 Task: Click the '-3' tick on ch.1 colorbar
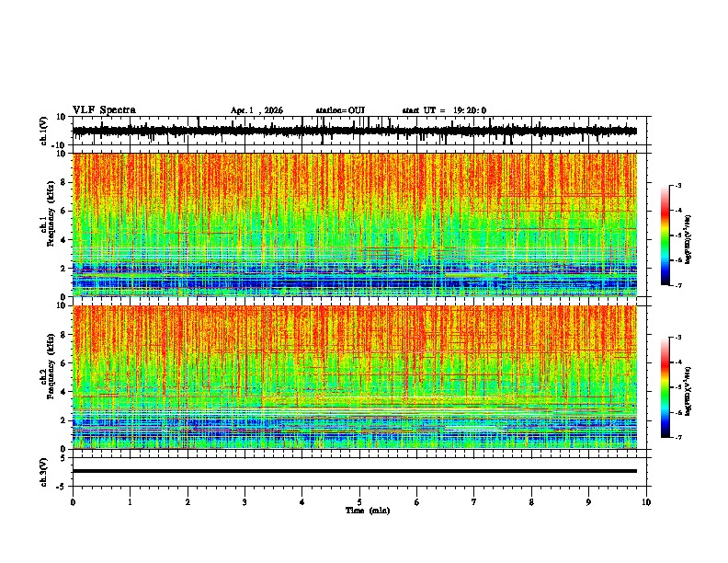[x=678, y=185]
